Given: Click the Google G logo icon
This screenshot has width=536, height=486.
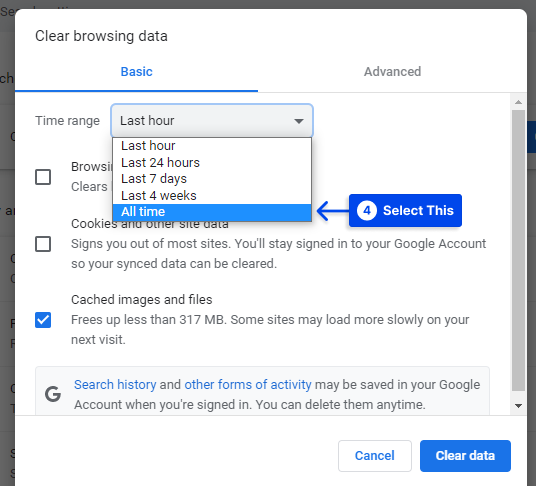Looking at the screenshot, I should pyautogui.click(x=53, y=394).
